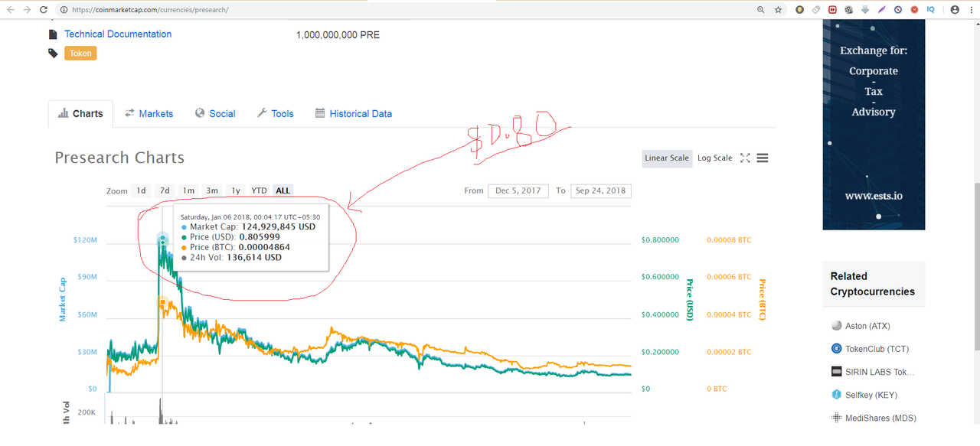The height and width of the screenshot is (446, 980).
Task: Click the orange Token tag button
Action: coord(80,54)
